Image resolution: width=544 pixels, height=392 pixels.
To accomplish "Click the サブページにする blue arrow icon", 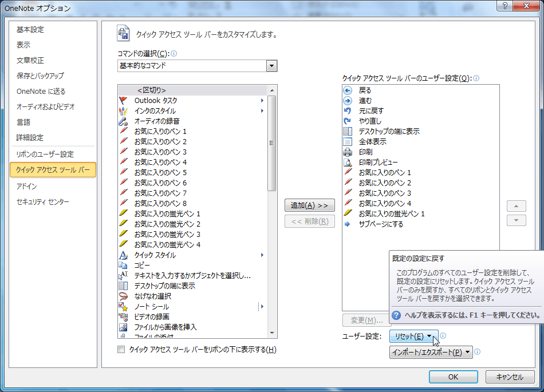I will (347, 224).
